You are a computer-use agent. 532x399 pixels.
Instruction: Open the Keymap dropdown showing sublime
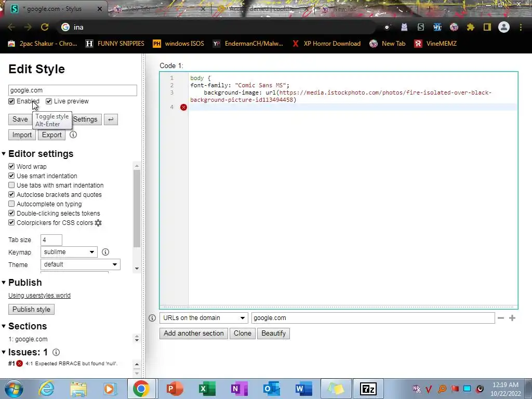[69, 252]
